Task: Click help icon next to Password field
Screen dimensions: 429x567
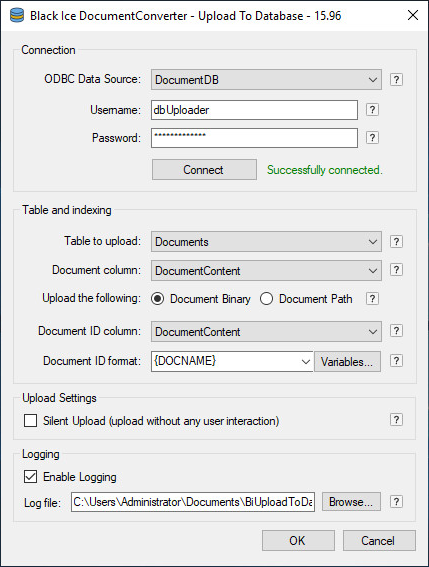Action: tap(372, 138)
